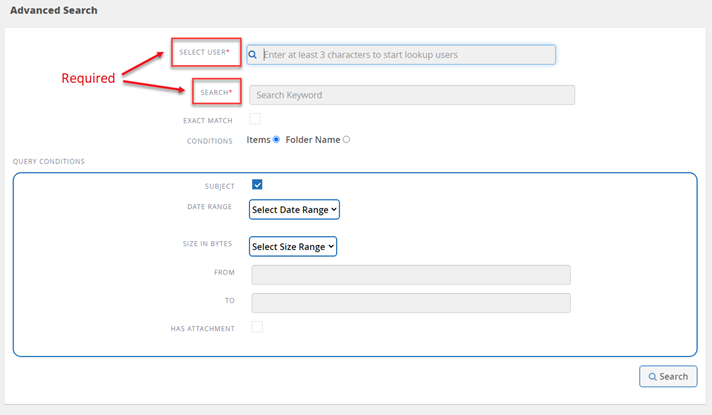Click the red Required annotation text

(88, 78)
